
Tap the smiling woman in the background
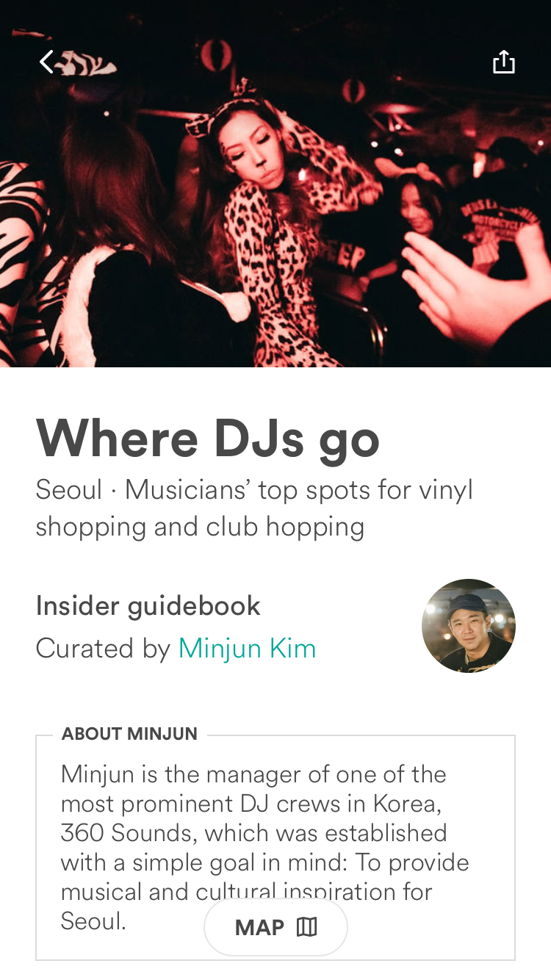422,206
